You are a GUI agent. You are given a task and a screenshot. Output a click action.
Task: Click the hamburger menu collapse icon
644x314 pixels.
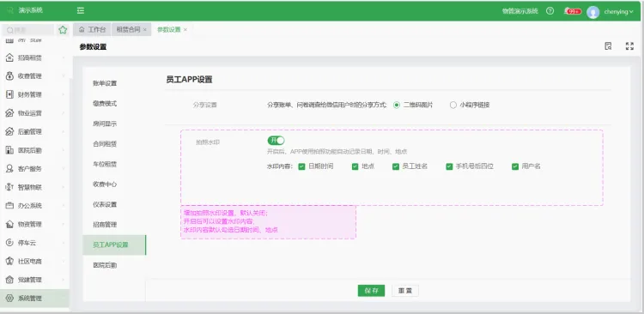tap(81, 10)
